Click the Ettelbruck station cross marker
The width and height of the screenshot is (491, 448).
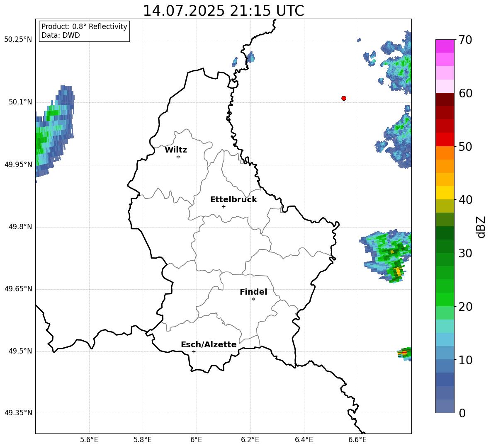pos(223,206)
